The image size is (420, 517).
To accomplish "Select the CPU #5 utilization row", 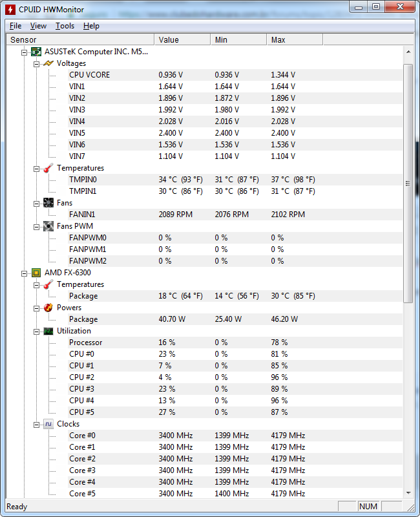I will [x=235, y=412].
